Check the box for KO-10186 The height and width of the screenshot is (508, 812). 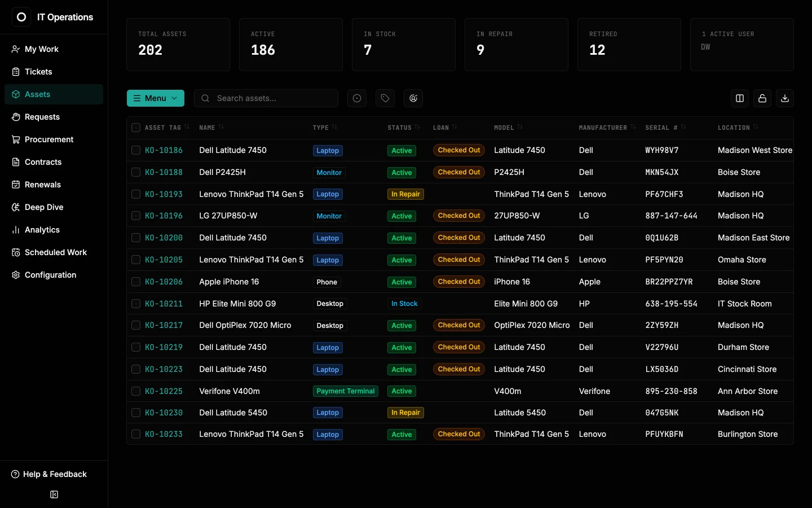tap(136, 150)
